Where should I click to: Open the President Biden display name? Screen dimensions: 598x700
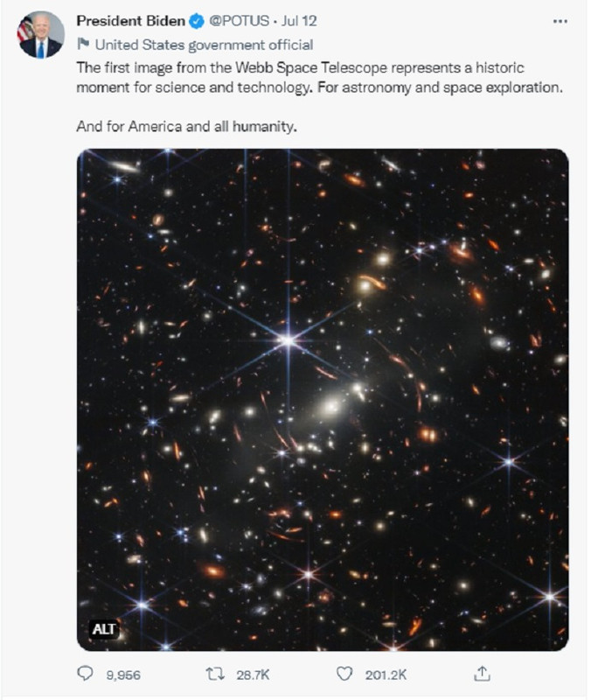click(130, 21)
